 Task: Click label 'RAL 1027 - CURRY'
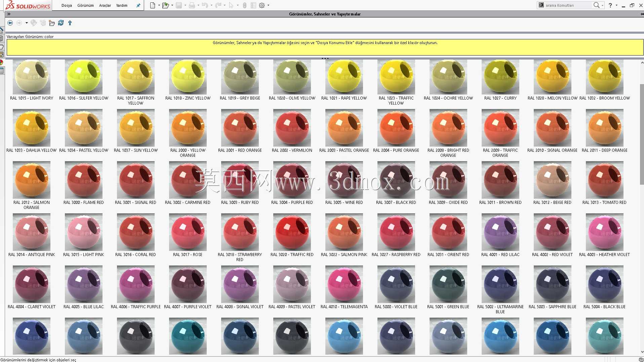500,98
